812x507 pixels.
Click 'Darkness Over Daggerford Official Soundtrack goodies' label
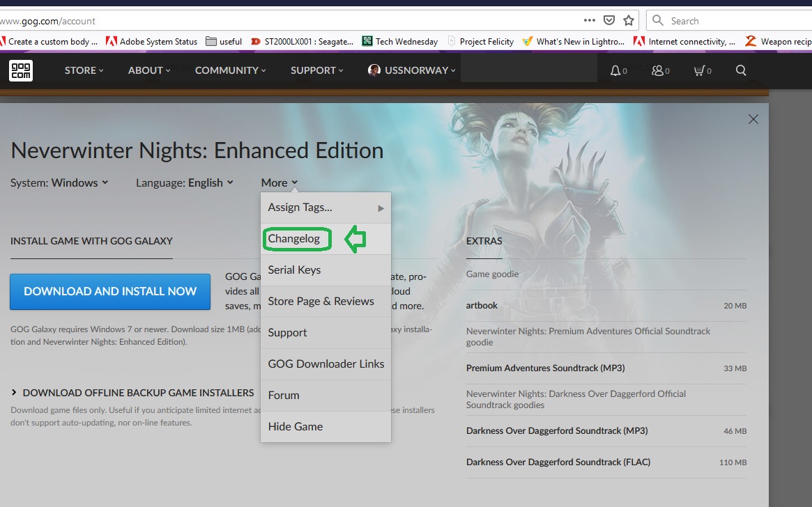pyautogui.click(x=576, y=399)
